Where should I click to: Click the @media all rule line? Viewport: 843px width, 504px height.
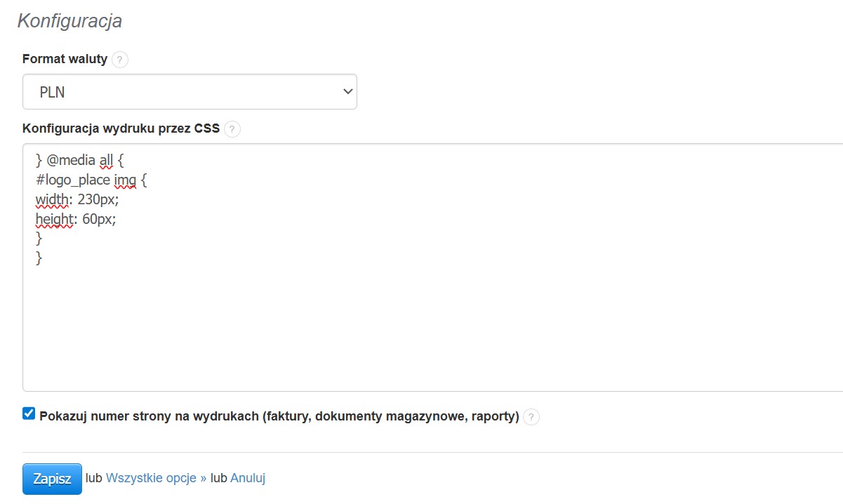click(x=79, y=160)
